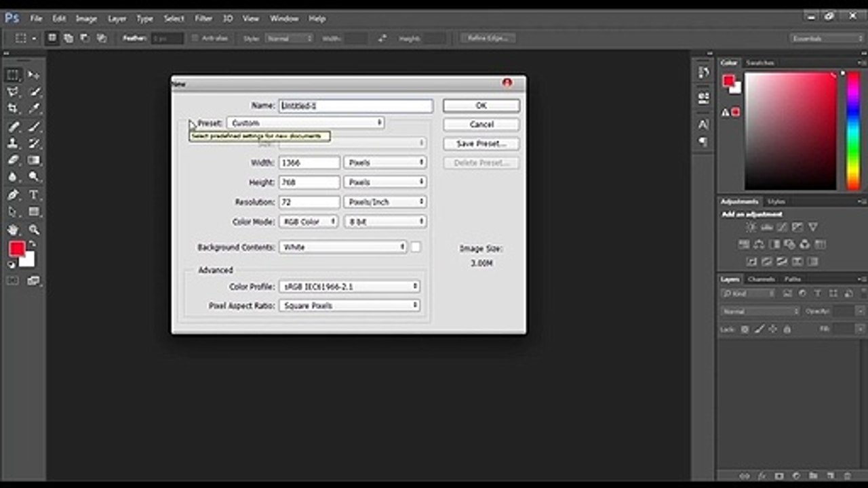868x488 pixels.
Task: Enable Lock transparent pixels in Layers
Action: (745, 329)
